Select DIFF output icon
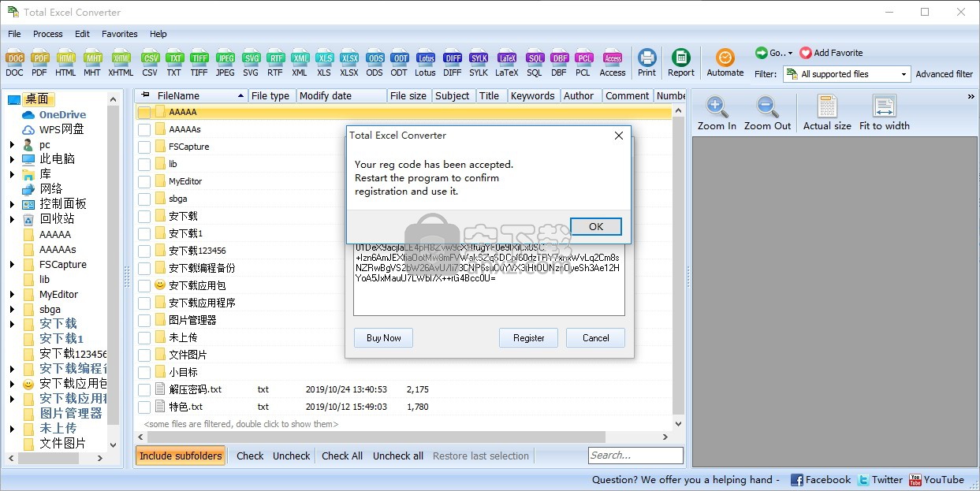 453,63
